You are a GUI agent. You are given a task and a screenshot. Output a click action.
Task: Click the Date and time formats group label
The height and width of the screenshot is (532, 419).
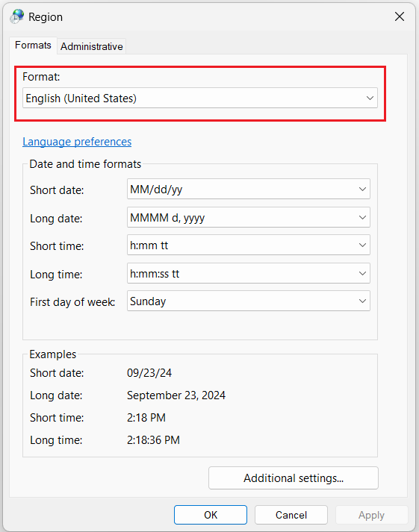coord(85,164)
